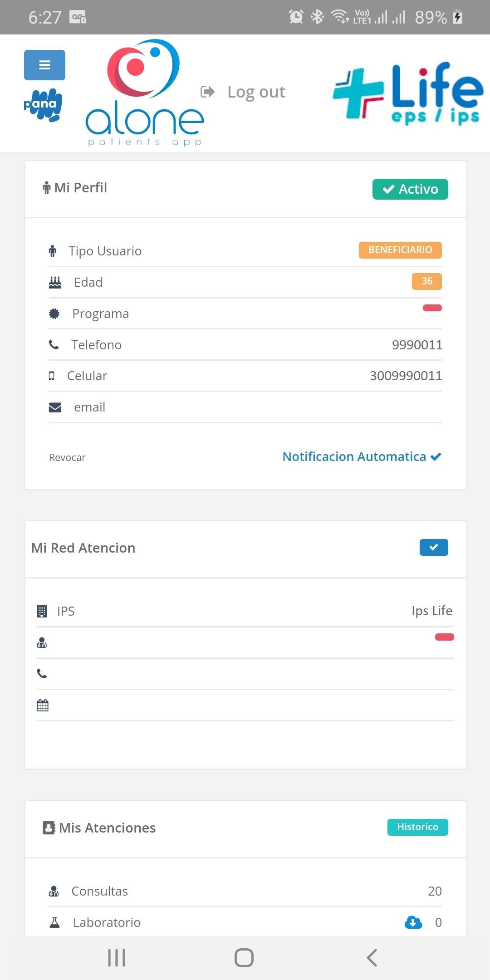490x980 pixels.
Task: Tap the alarm icon in status bar
Action: pyautogui.click(x=296, y=17)
